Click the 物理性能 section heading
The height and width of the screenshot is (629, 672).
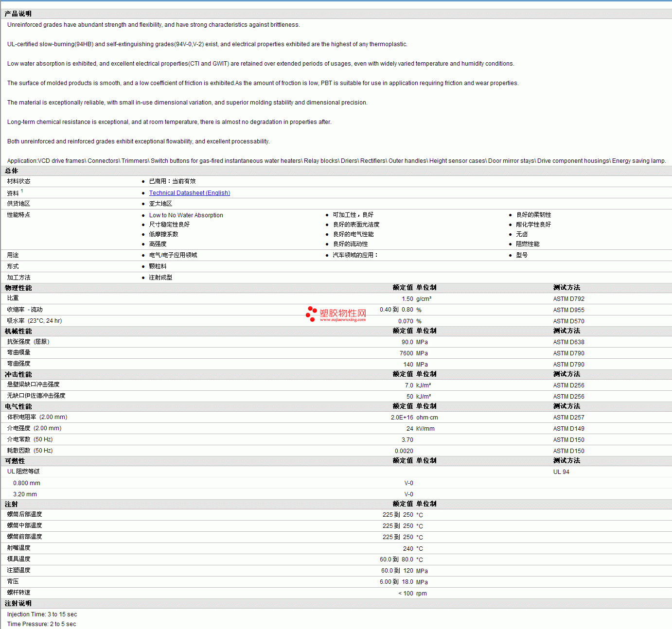(18, 288)
